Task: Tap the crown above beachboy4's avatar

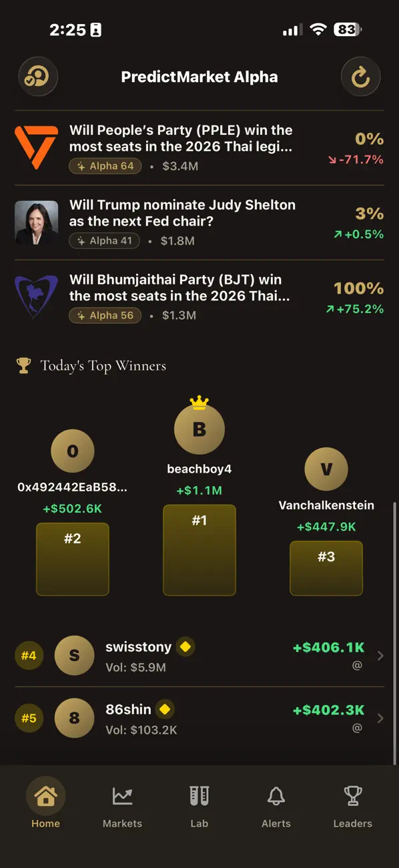Action: (199, 401)
